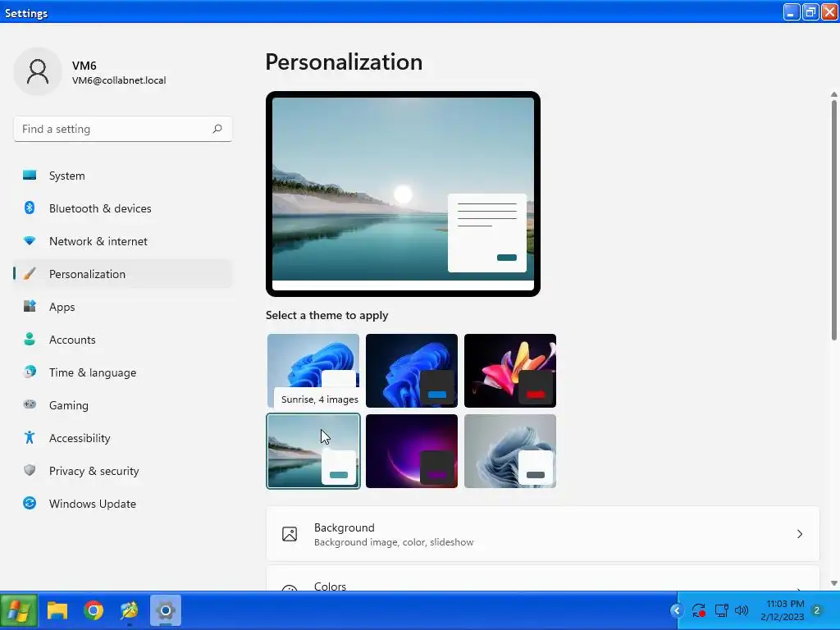The width and height of the screenshot is (840, 630).
Task: Click the Privacy shield icon
Action: [x=30, y=470]
